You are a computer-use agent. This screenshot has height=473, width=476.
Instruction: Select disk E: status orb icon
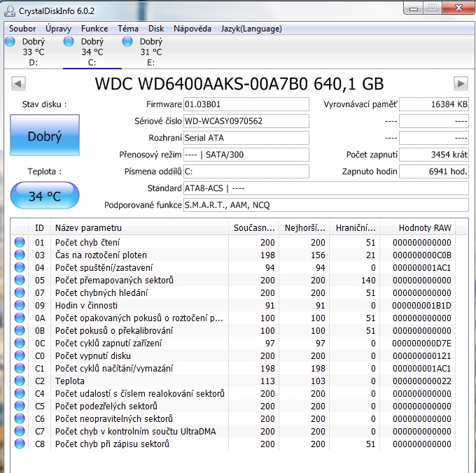pyautogui.click(x=127, y=41)
